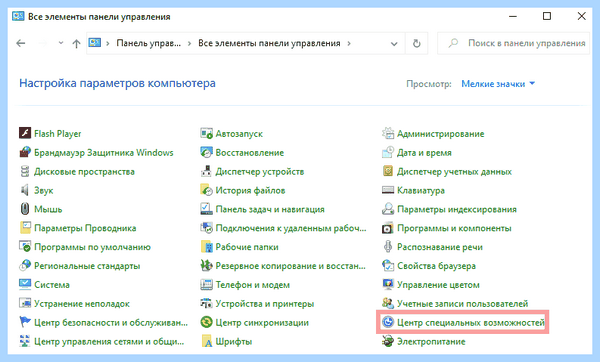The height and width of the screenshot is (362, 600).
Task: Open the Система monitor icon
Action: [x=25, y=284]
